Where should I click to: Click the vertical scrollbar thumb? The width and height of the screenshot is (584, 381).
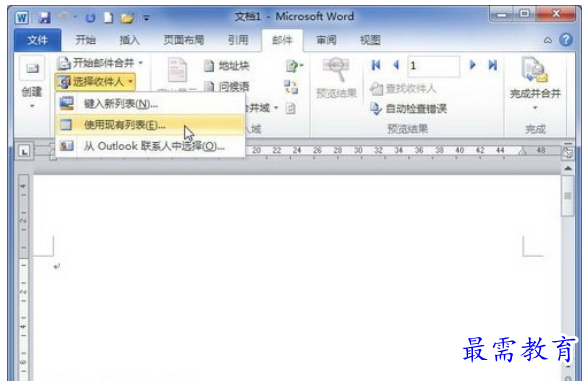[568, 196]
